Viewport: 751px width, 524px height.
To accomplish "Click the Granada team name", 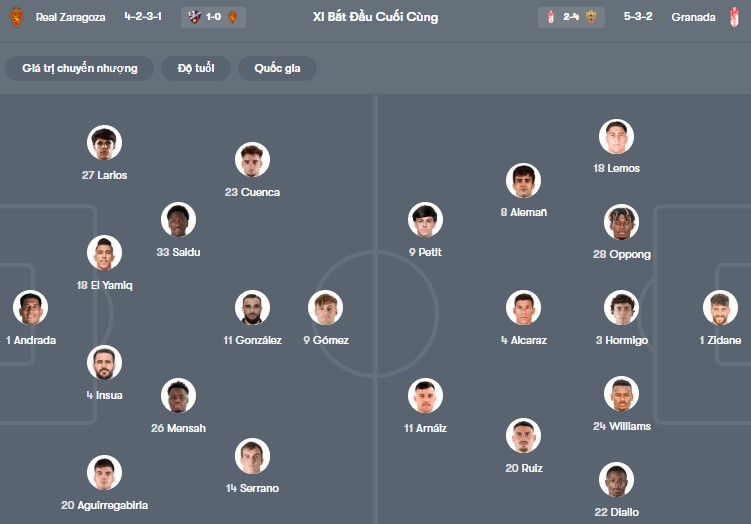I will (693, 17).
